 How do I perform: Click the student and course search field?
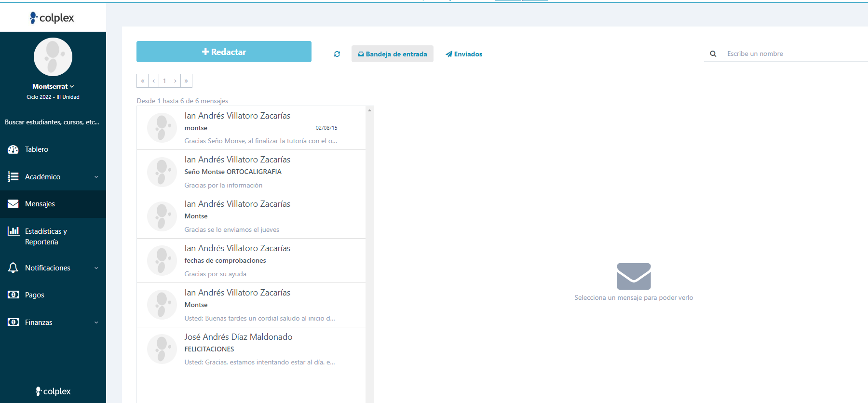[x=52, y=122]
